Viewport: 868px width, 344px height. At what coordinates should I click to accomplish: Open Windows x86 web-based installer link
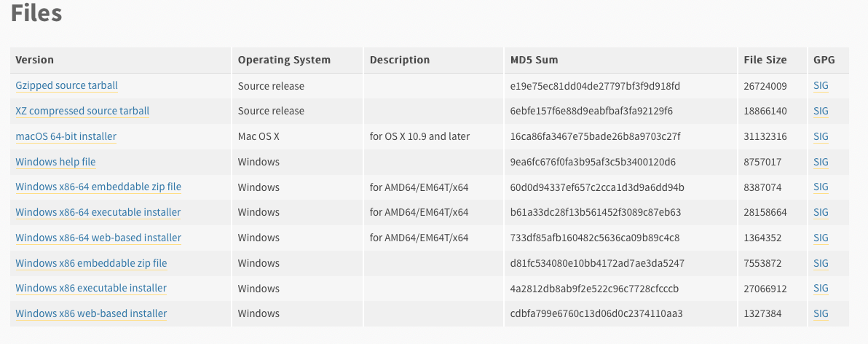pos(91,313)
